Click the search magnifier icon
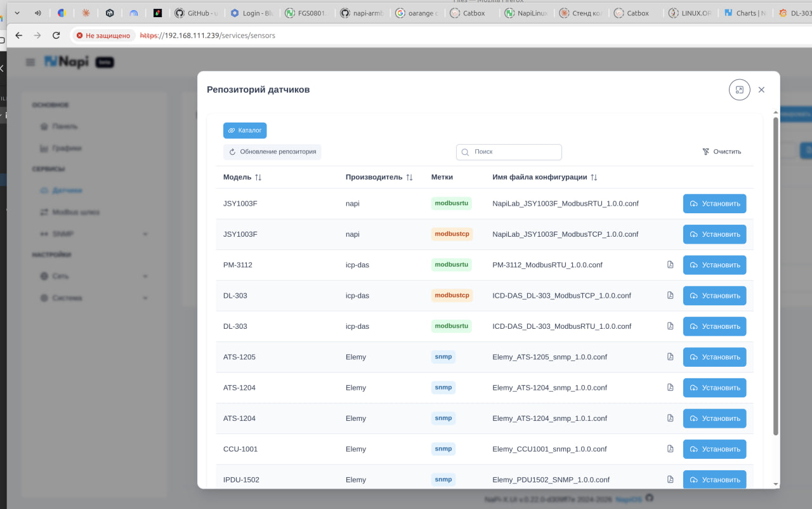The image size is (812, 509). point(465,152)
